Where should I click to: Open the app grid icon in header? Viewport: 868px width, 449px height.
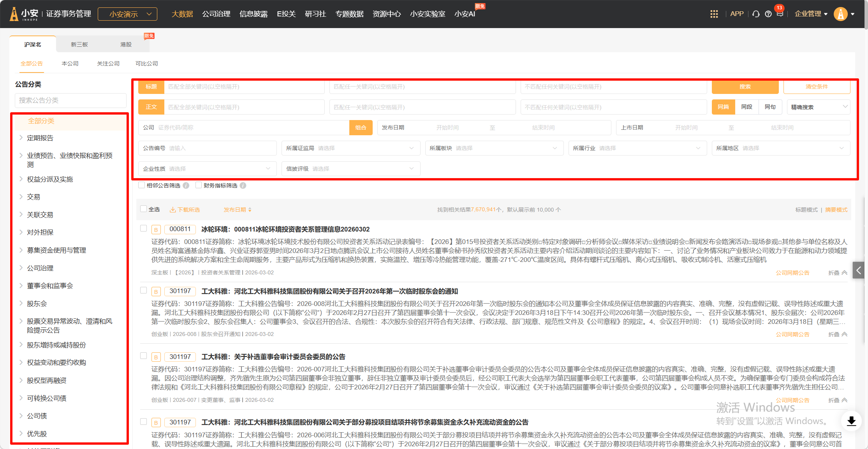(714, 14)
